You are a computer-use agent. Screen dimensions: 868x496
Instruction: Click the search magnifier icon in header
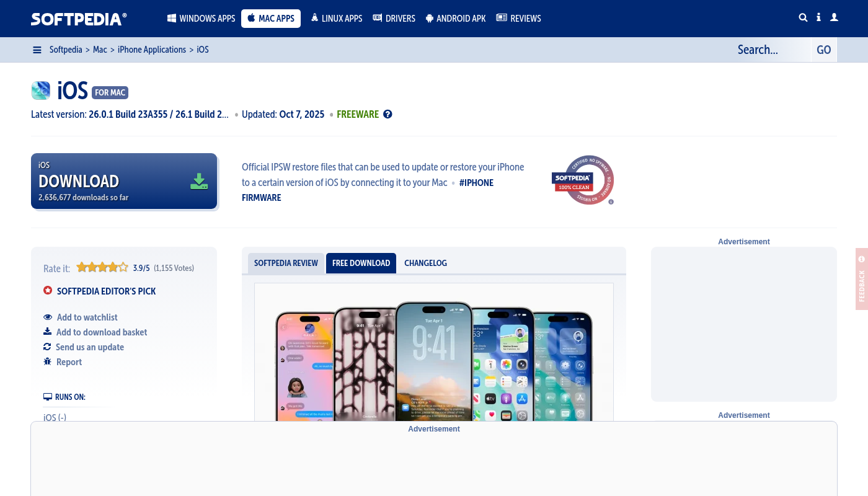point(803,18)
